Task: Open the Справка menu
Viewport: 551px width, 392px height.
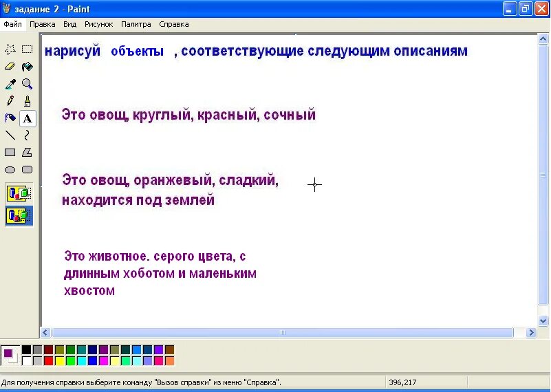Action: point(174,24)
